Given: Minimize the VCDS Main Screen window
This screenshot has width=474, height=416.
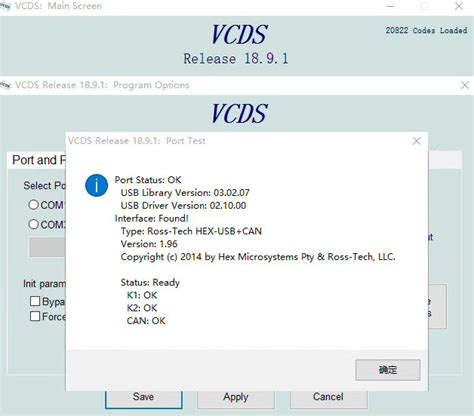Looking at the screenshot, I should pos(390,6).
